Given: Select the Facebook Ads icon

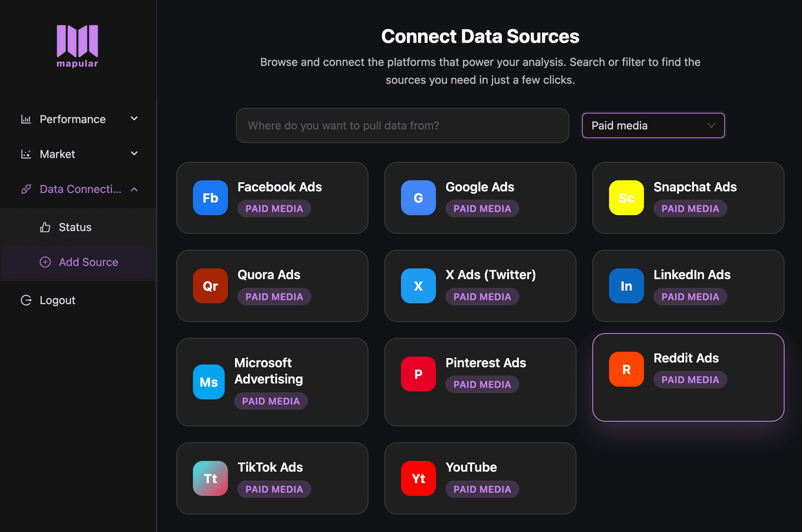Looking at the screenshot, I should (210, 198).
